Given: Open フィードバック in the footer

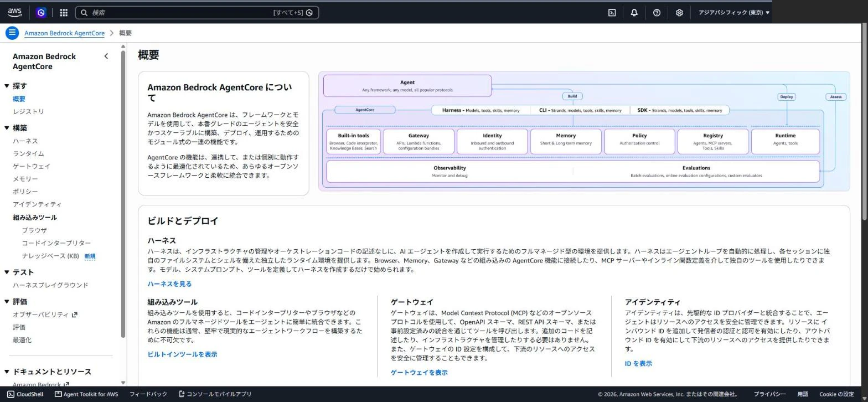Looking at the screenshot, I should [x=148, y=394].
